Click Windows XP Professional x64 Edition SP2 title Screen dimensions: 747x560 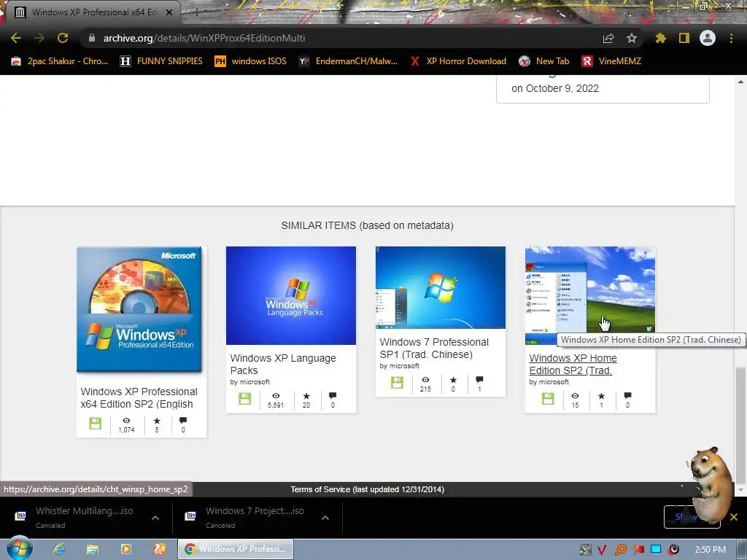click(x=139, y=397)
